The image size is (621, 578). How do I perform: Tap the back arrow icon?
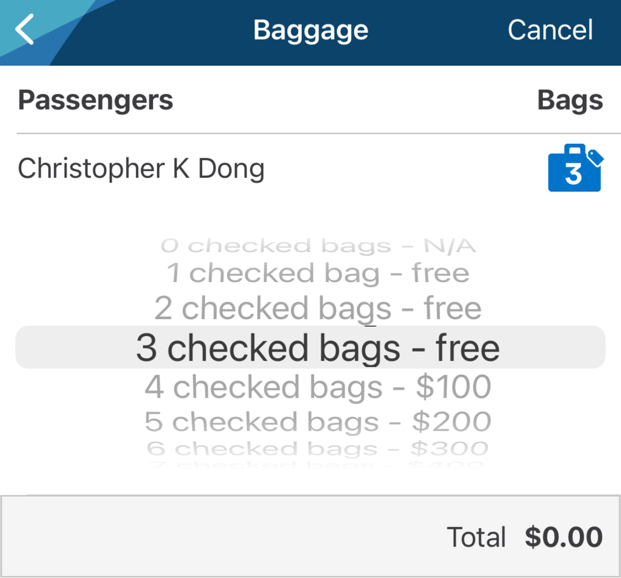[25, 30]
